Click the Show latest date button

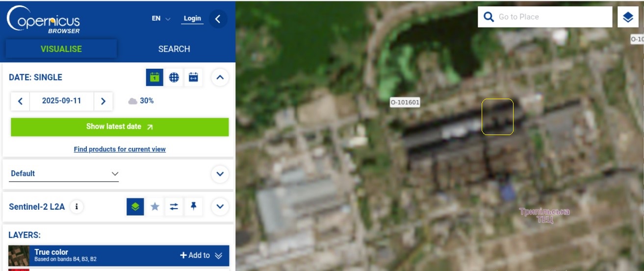pos(120,127)
